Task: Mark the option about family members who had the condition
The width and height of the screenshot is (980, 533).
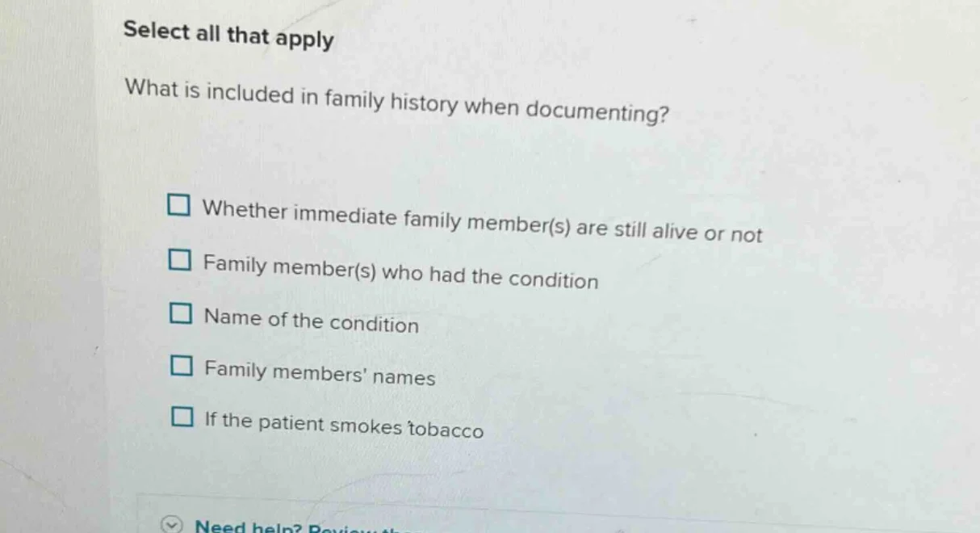Action: pyautogui.click(x=181, y=260)
